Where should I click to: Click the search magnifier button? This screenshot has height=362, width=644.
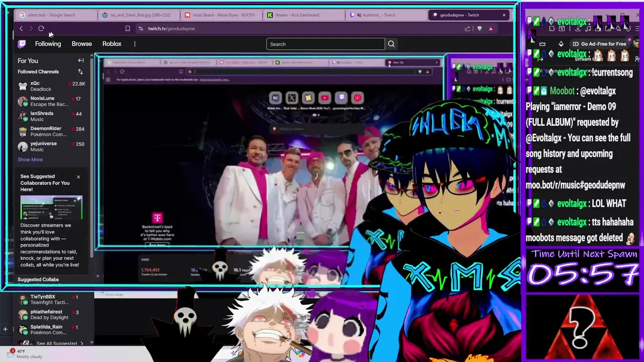391,44
